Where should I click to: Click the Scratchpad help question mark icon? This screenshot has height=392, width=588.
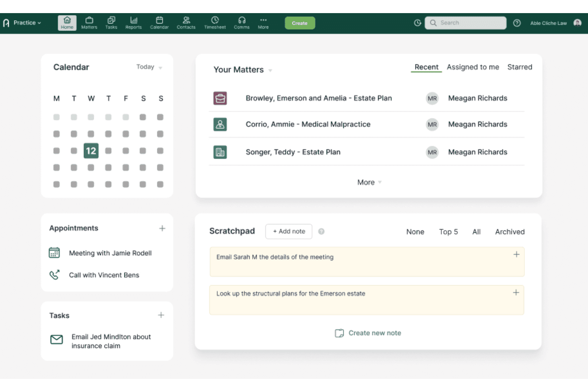tap(321, 232)
